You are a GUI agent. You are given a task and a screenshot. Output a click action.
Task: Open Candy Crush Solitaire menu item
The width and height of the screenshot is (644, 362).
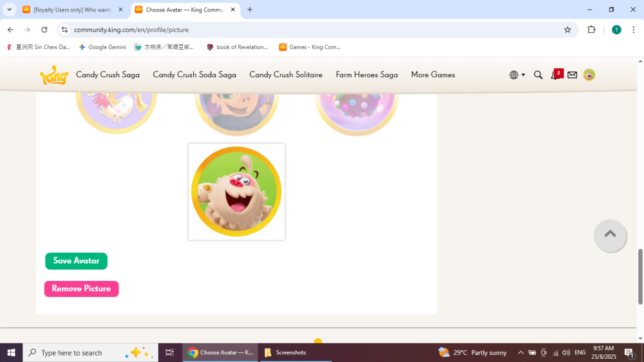[x=286, y=75]
